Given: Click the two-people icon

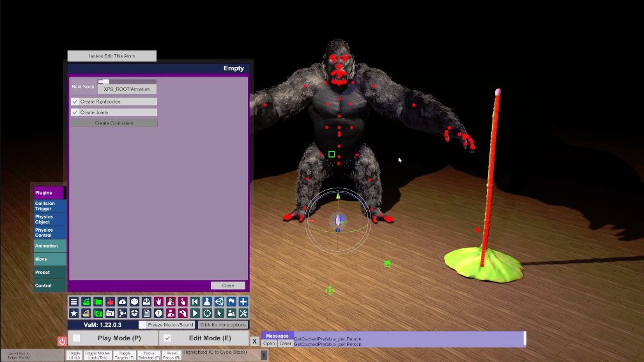Looking at the screenshot, I should click(231, 313).
